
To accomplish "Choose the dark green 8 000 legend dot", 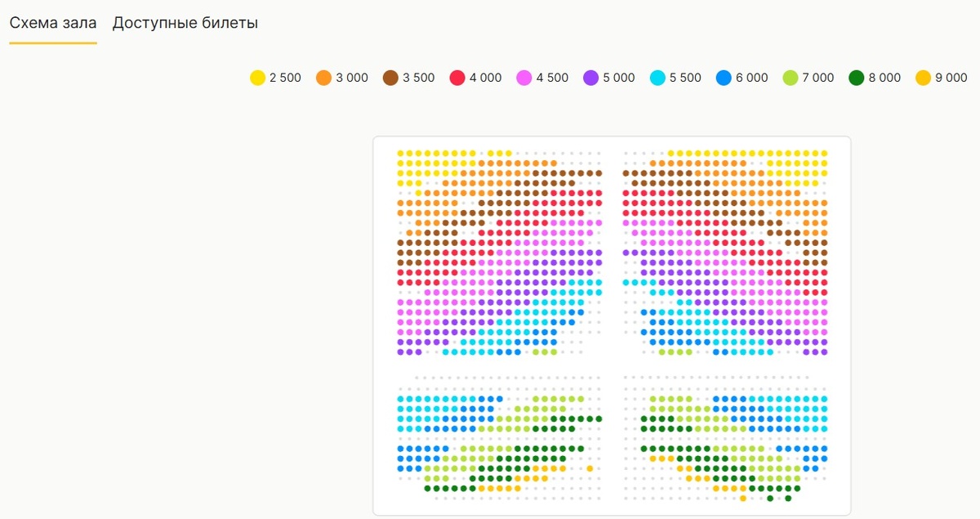I will (x=857, y=78).
